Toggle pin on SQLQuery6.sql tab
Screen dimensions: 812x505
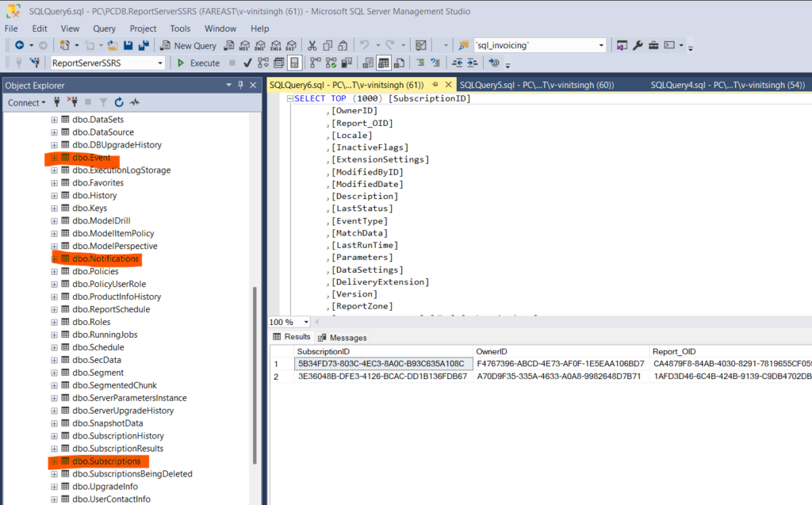pyautogui.click(x=435, y=84)
